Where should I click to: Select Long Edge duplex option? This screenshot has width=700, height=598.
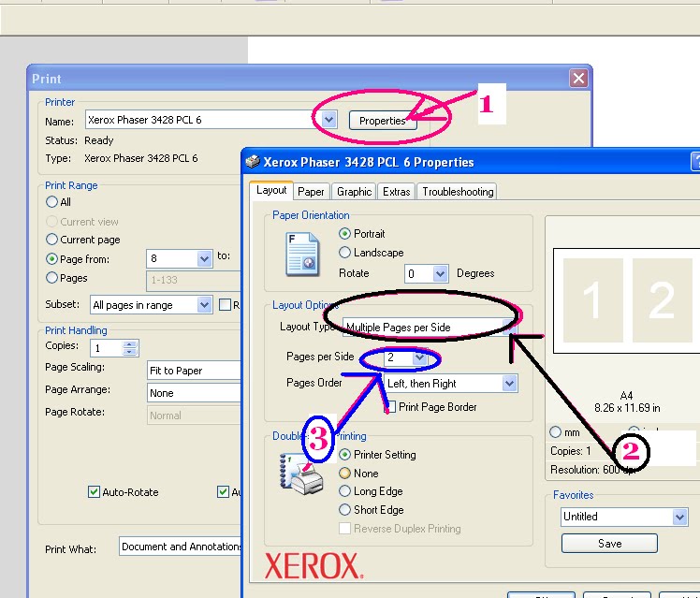(x=344, y=491)
